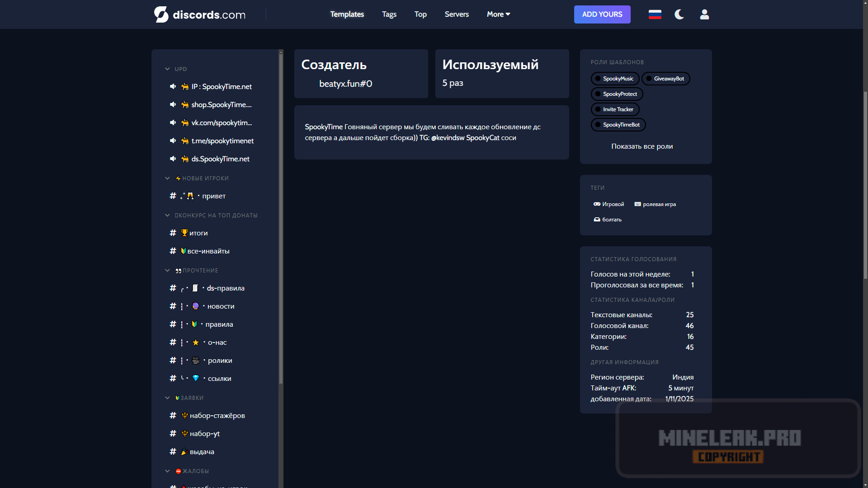Click the gamepad icon of Игровой tag
This screenshot has width=868, height=488.
pyautogui.click(x=597, y=204)
